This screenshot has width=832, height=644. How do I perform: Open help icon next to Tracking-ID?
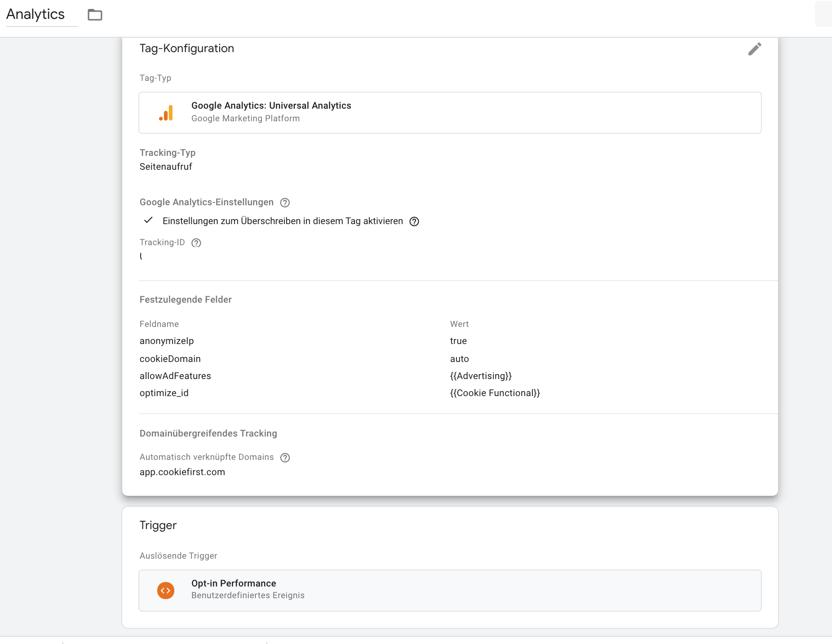click(x=196, y=243)
